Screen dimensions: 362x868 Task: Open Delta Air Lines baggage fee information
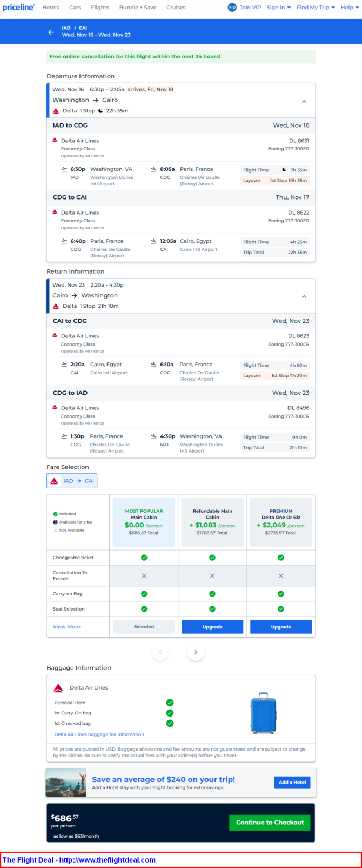click(x=99, y=734)
